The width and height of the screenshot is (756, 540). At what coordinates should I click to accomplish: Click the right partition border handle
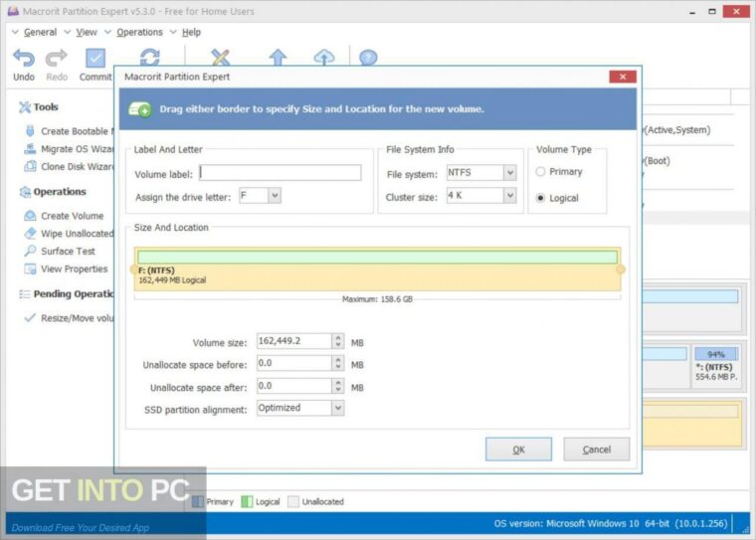tap(621, 270)
